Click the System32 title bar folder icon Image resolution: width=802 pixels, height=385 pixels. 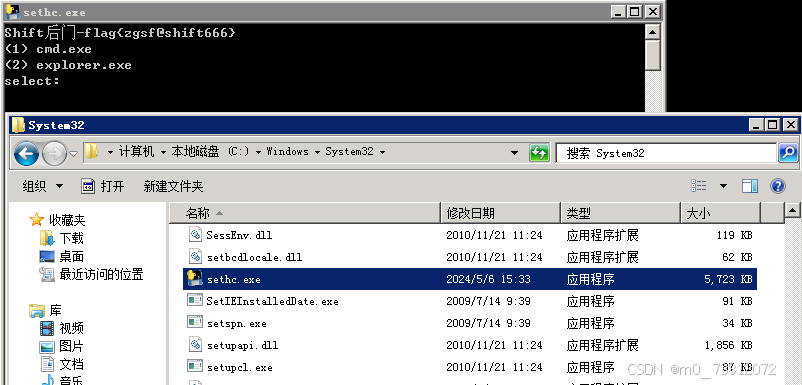[x=18, y=125]
